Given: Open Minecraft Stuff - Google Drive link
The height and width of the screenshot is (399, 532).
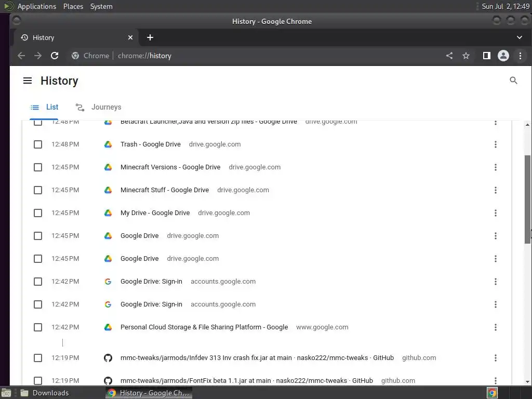Looking at the screenshot, I should pos(165,190).
